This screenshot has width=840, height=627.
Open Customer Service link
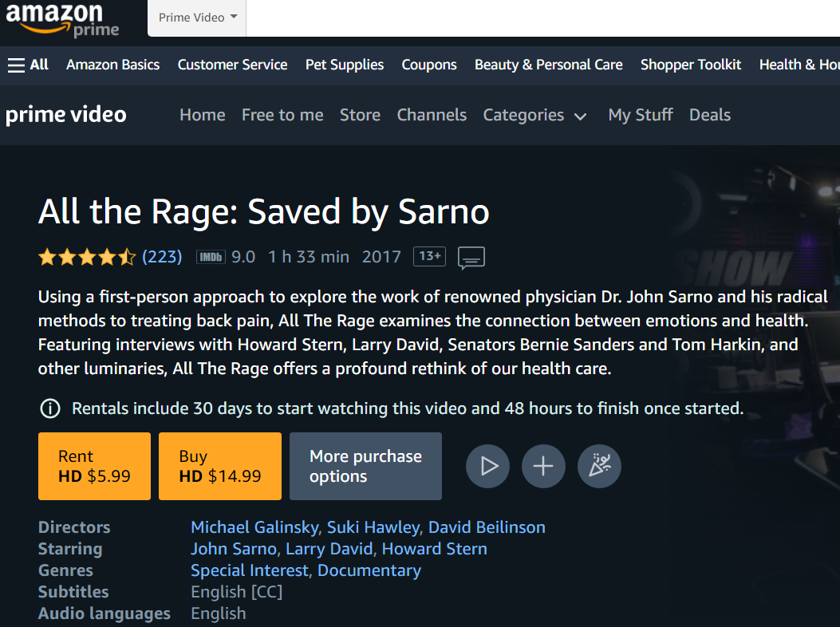tap(232, 65)
